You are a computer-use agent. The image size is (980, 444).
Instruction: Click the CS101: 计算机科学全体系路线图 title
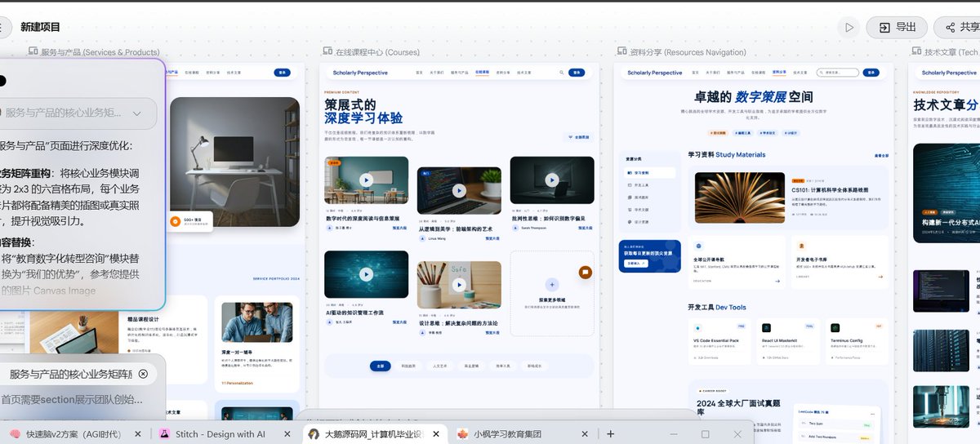click(x=829, y=190)
